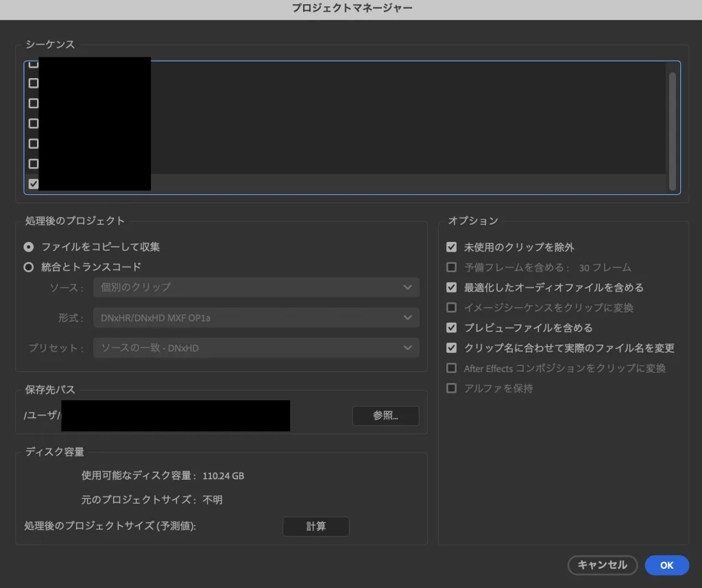Viewport: 702px width, 588px height.
Task: Click the キャンセル button
Action: tap(602, 565)
